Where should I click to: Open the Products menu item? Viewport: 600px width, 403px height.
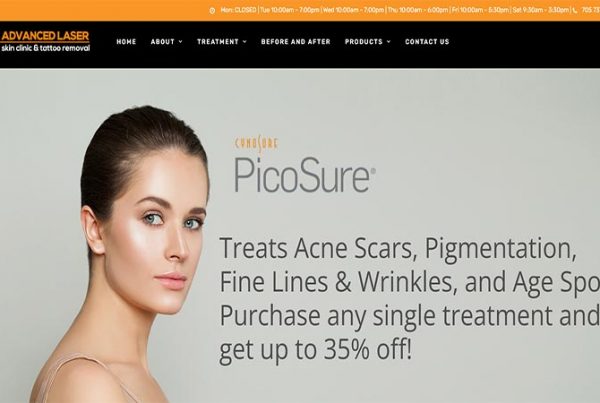pyautogui.click(x=364, y=42)
